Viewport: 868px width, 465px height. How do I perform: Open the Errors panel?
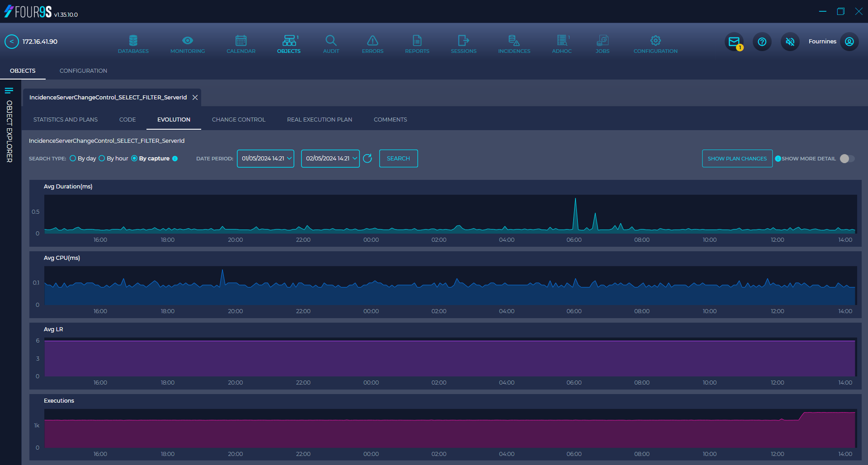372,43
